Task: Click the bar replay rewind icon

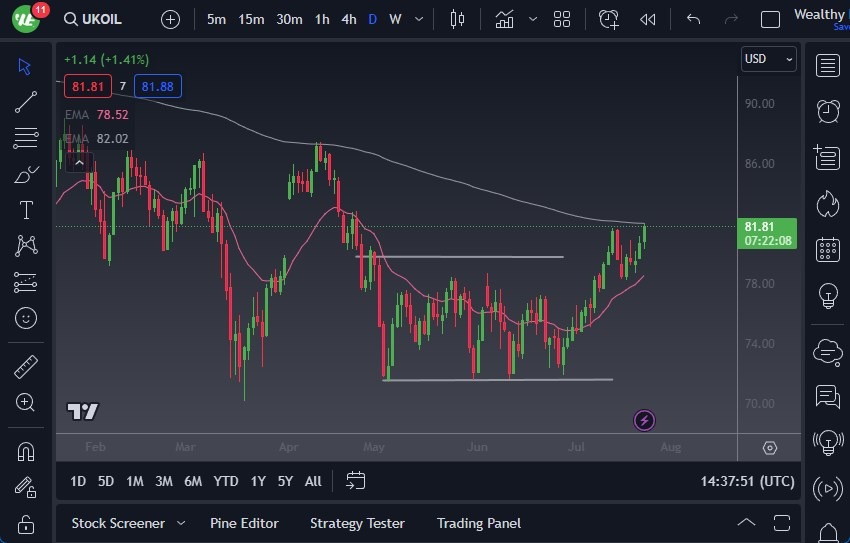Action: (648, 19)
